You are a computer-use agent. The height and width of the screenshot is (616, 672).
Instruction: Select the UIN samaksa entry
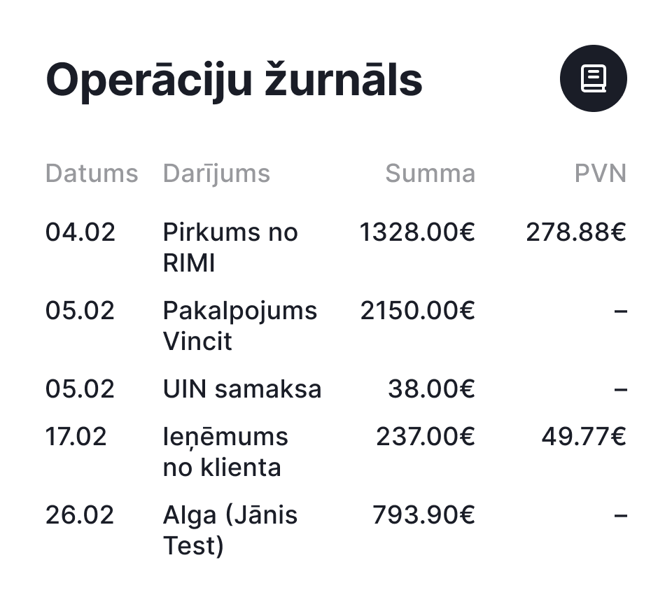pos(241,388)
